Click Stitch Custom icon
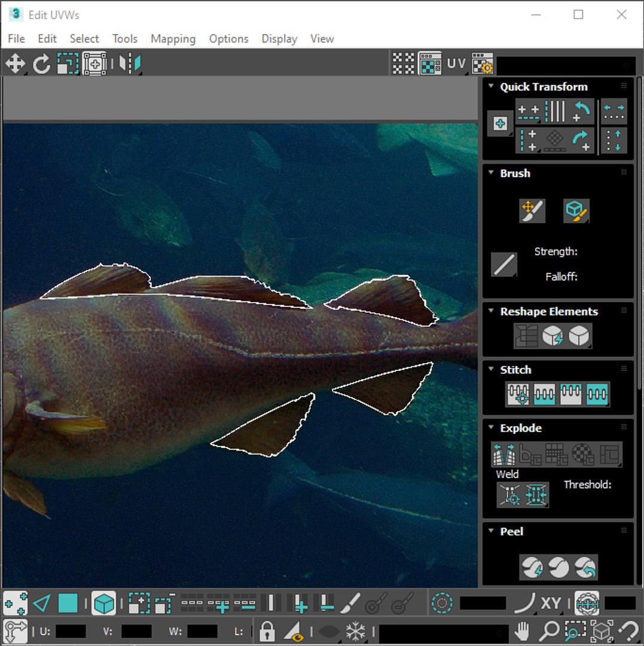The width and height of the screenshot is (644, 646). (597, 394)
